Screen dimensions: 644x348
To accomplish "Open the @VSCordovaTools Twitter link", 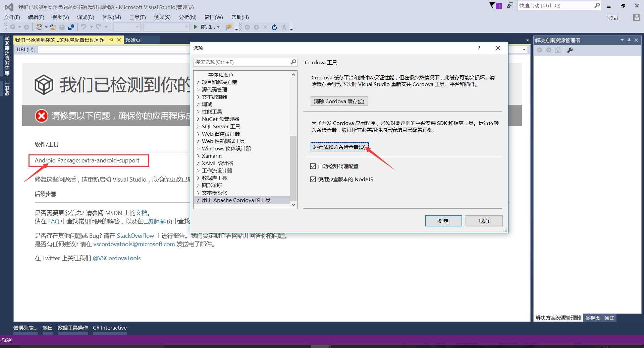I will [116, 258].
